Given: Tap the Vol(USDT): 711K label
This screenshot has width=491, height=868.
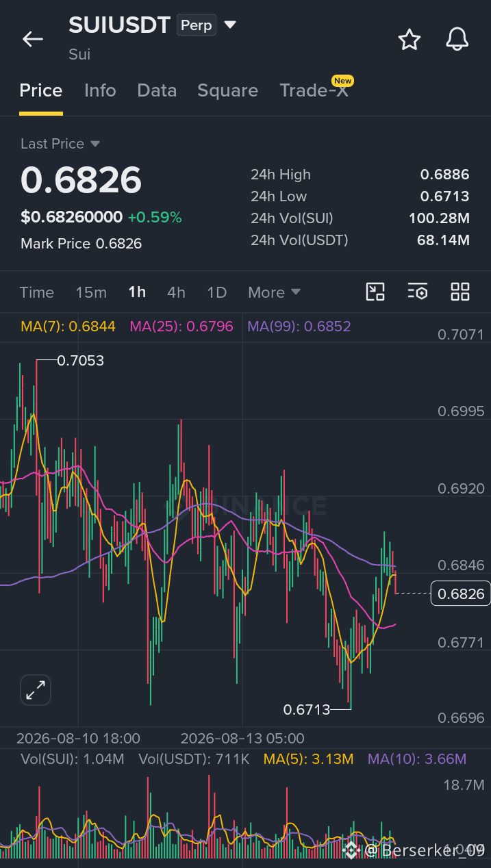Looking at the screenshot, I should click(x=194, y=758).
